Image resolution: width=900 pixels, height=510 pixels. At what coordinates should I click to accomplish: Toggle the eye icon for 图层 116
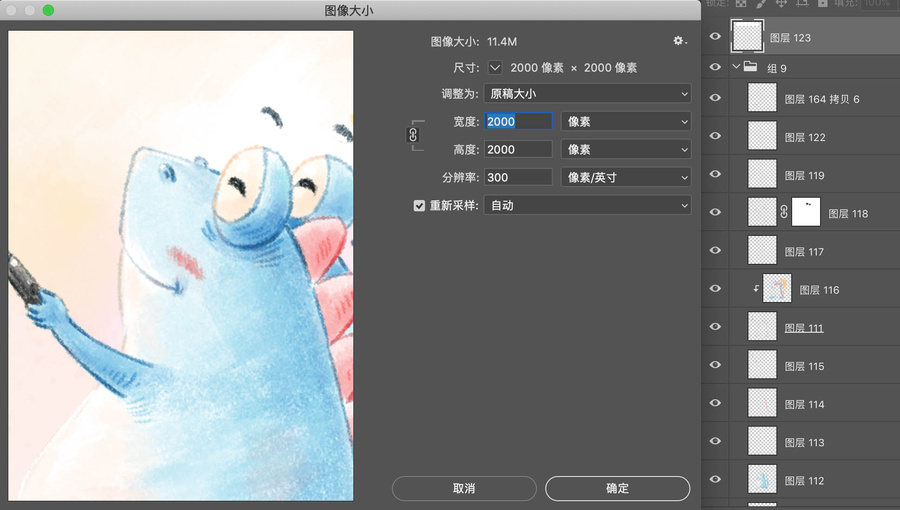coord(715,289)
